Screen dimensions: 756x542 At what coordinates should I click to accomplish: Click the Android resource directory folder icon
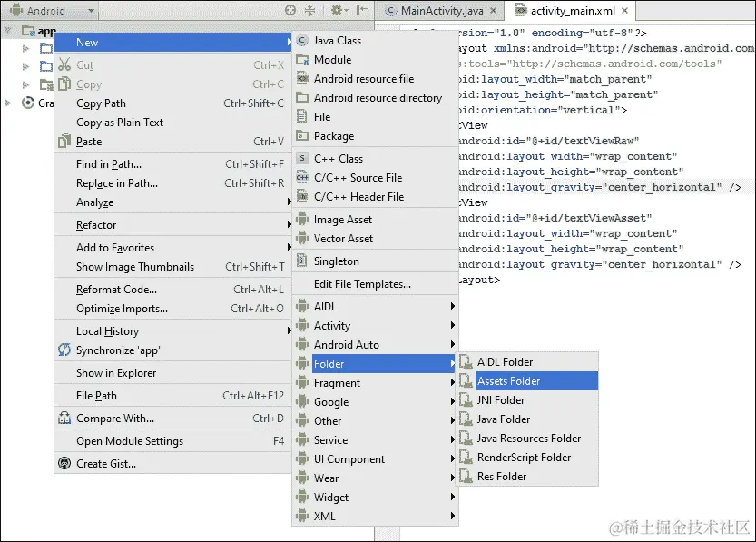302,97
